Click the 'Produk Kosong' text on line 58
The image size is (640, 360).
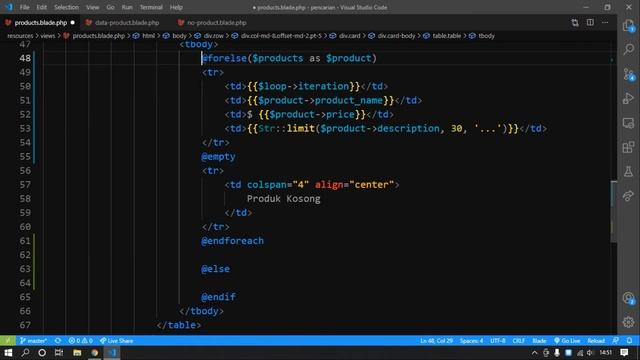(x=284, y=199)
